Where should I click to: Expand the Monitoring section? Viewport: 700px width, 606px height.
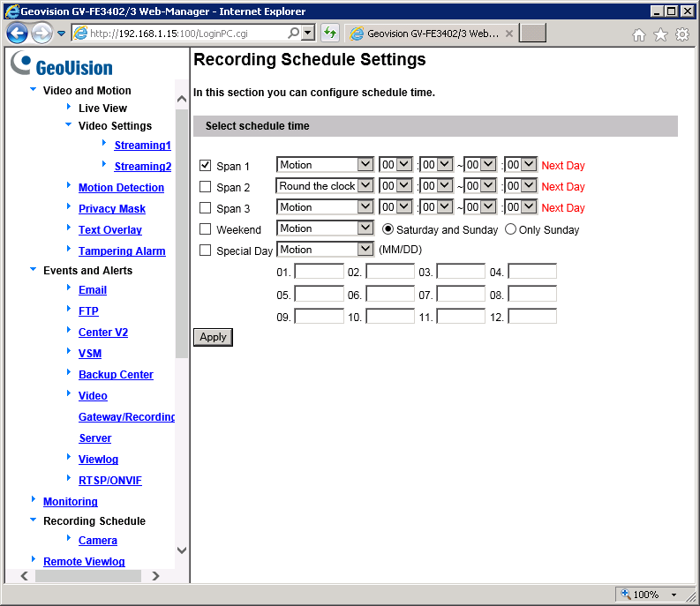coord(34,499)
